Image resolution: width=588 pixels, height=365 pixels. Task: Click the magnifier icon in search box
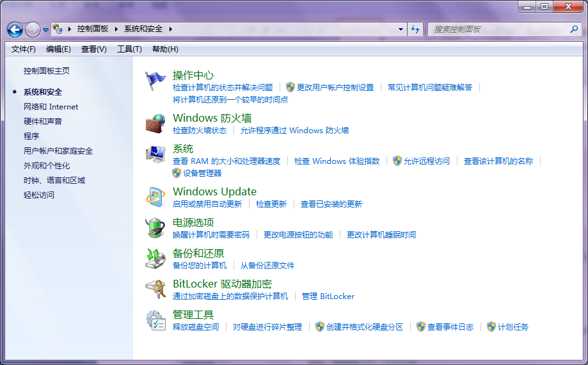[574, 29]
